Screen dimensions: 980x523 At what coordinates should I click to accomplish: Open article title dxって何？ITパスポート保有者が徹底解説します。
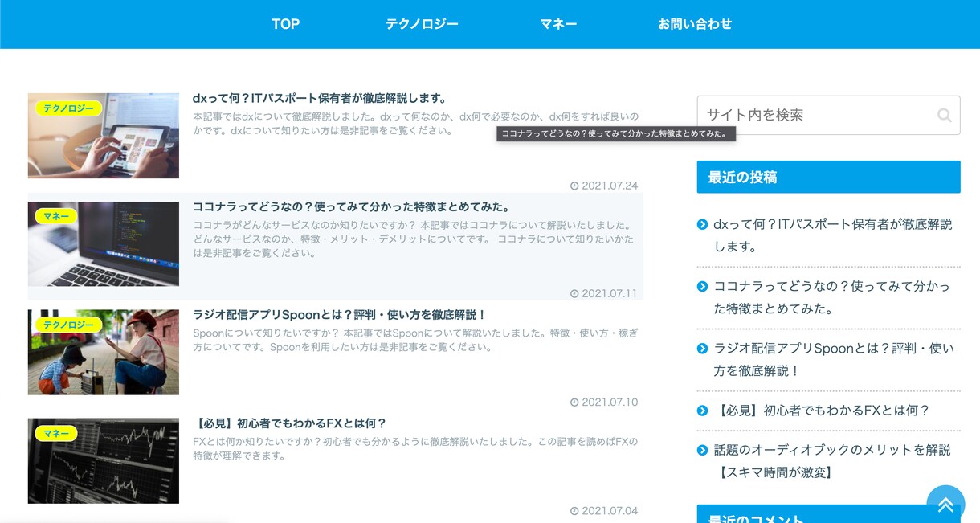tap(320, 98)
